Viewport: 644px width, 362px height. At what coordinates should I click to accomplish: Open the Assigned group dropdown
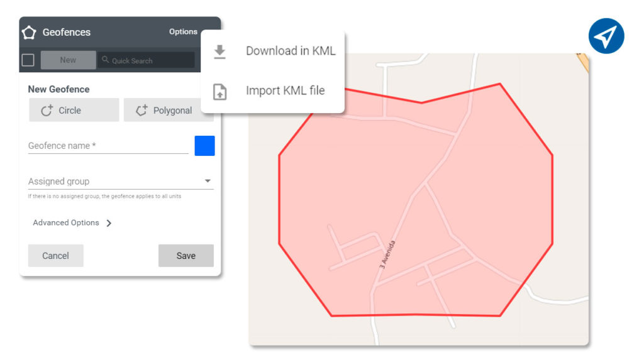[121, 181]
